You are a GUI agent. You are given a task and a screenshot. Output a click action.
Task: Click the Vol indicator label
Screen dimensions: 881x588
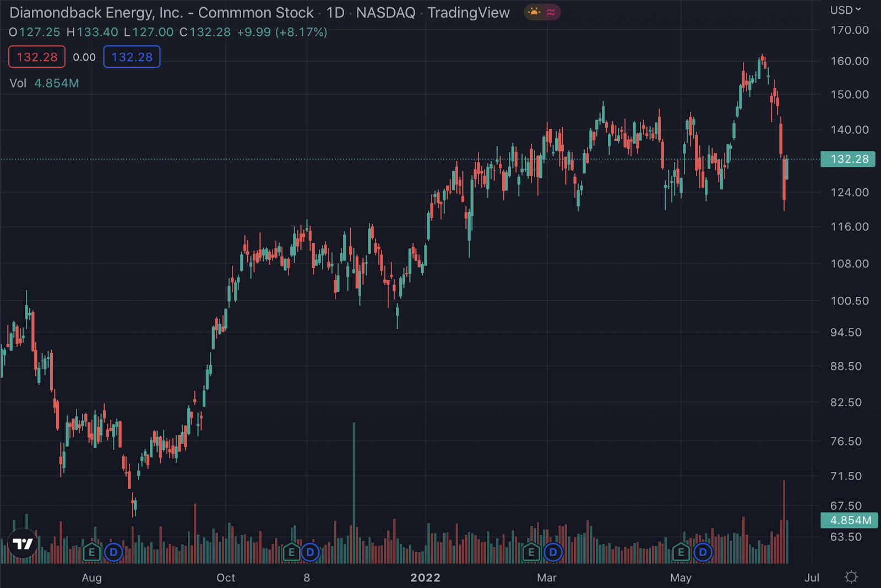[x=18, y=83]
